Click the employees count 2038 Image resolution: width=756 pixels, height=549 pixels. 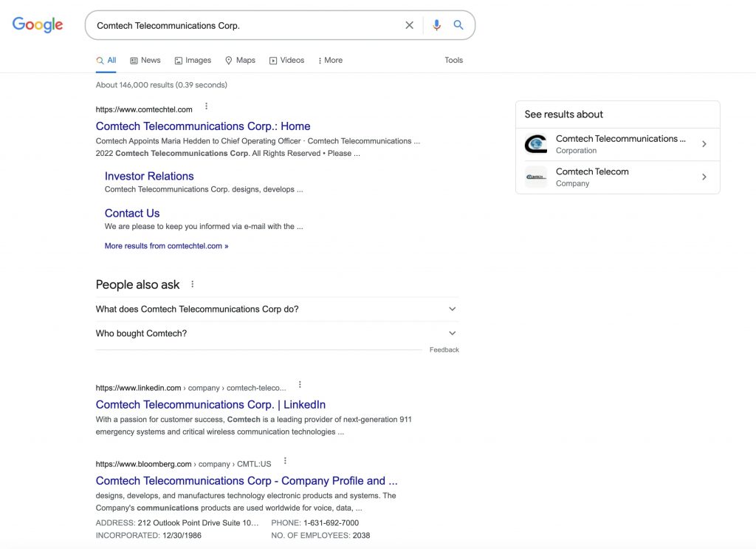361,536
